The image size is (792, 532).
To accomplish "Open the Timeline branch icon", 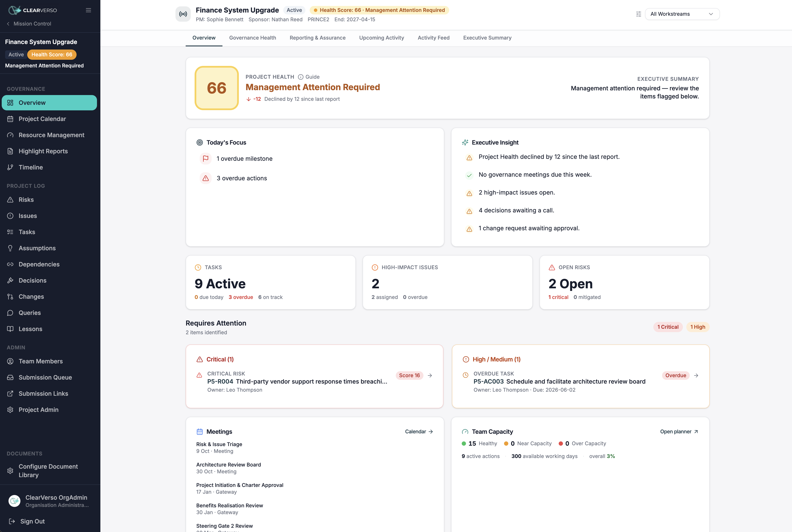I will point(10,167).
